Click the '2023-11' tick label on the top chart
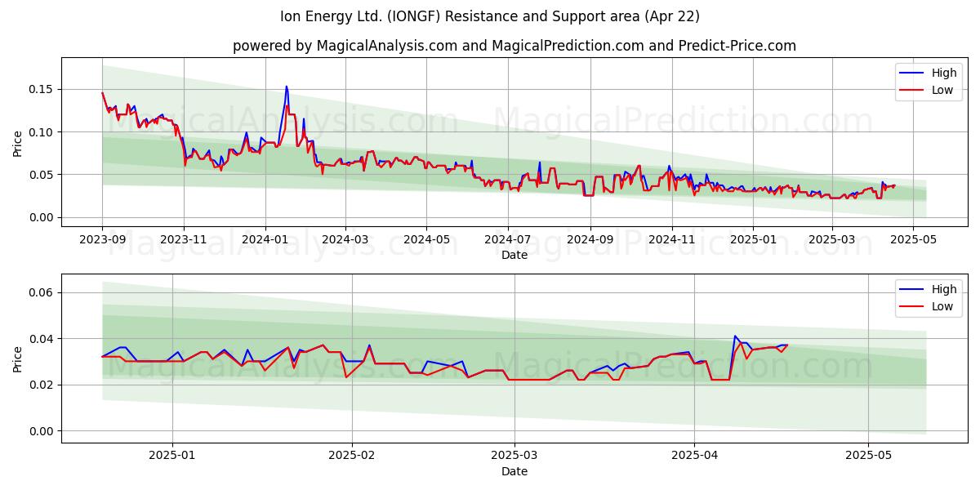This screenshot has height=490, width=980. pos(184,240)
